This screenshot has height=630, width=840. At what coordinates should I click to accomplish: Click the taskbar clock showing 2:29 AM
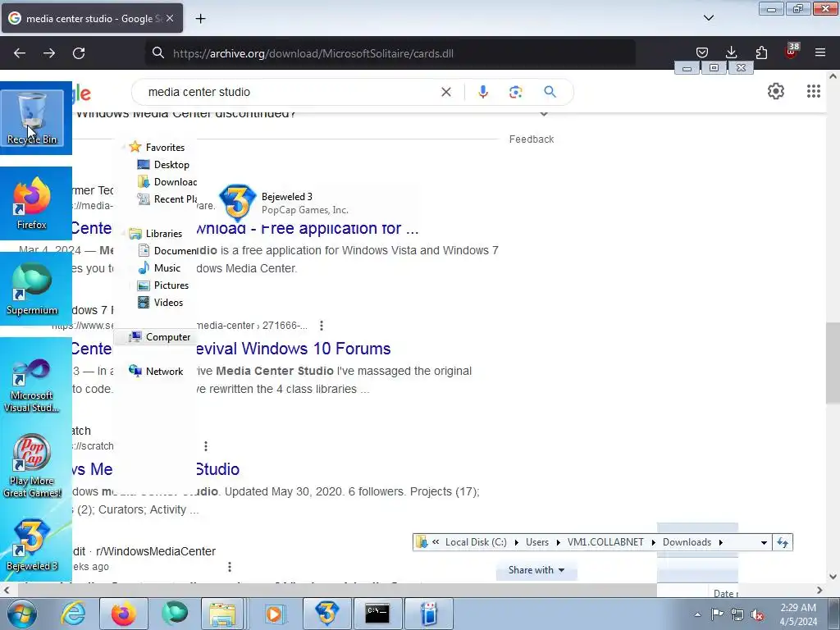point(798,614)
